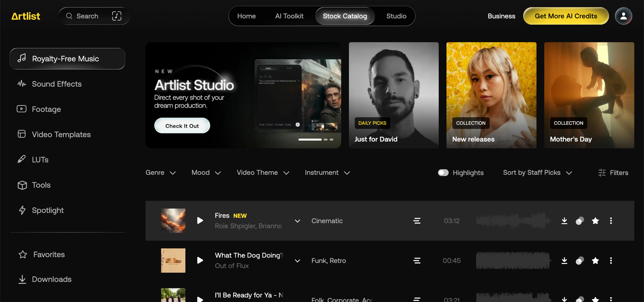
Task: Click the Sound Effects waveform icon
Action: point(22,84)
